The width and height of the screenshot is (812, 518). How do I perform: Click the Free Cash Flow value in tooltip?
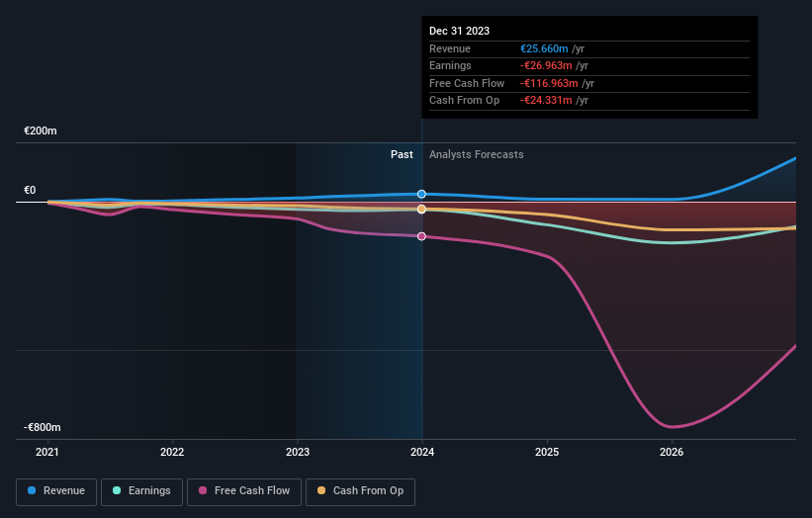(x=549, y=83)
